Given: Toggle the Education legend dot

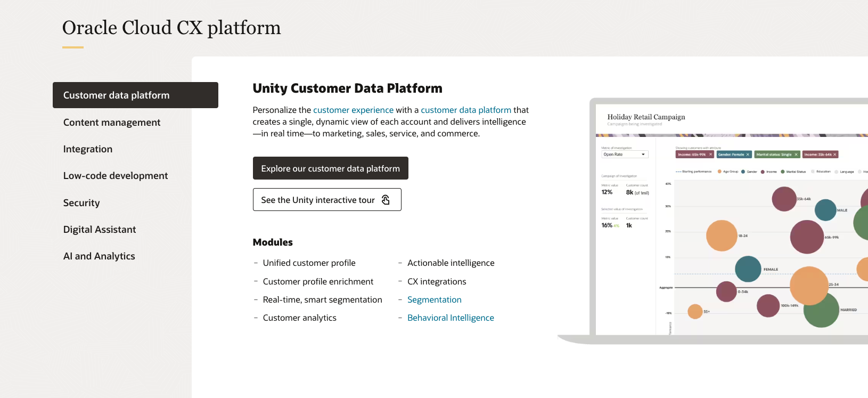Looking at the screenshot, I should [x=813, y=172].
